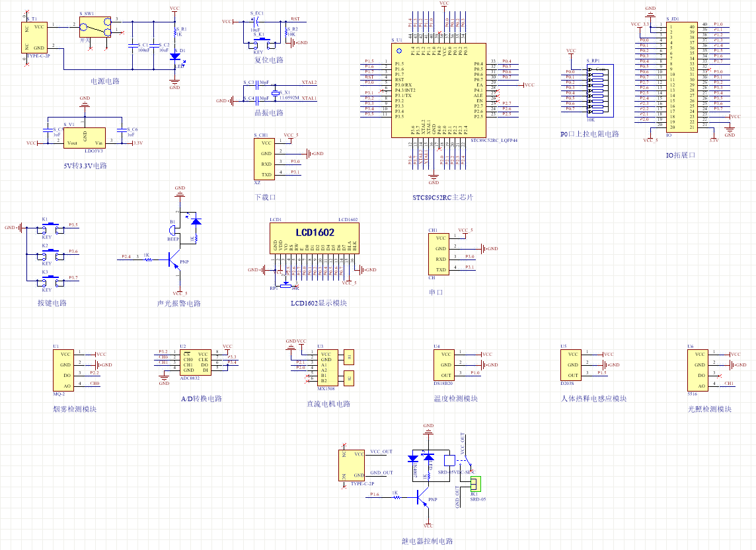Select the LDO3V3 voltage regulator block
Screen dimensions: 756x550
coord(85,138)
